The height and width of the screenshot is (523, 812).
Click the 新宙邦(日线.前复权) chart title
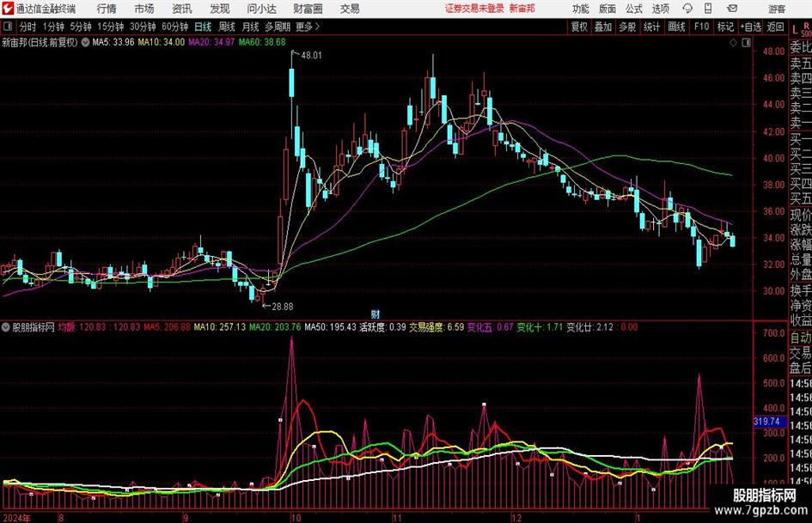point(40,42)
